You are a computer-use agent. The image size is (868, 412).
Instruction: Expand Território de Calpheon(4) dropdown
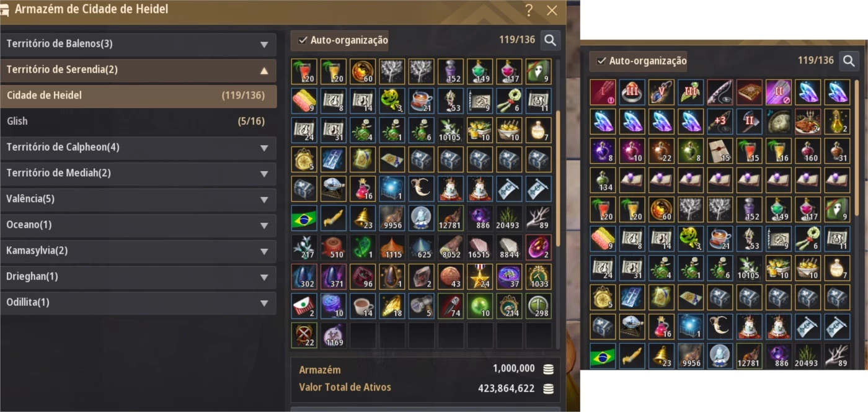[x=138, y=148]
